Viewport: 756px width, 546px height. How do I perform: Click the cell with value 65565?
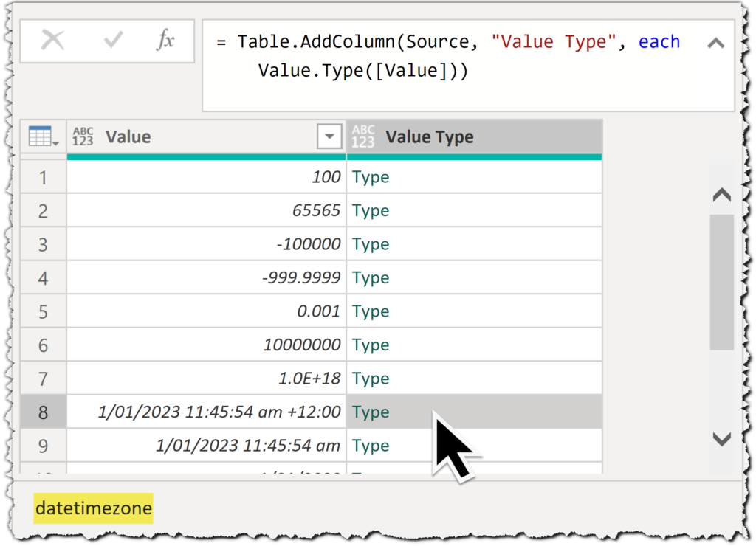tap(207, 211)
